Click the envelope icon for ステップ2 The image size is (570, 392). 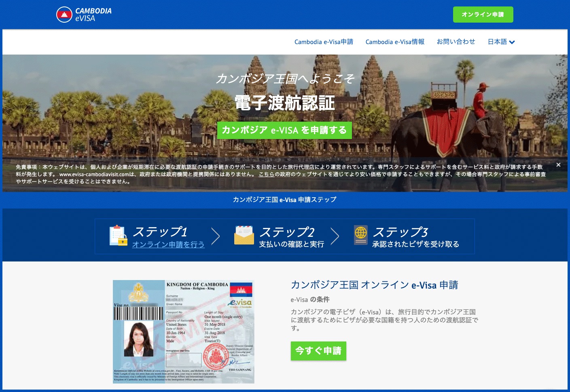(x=244, y=235)
